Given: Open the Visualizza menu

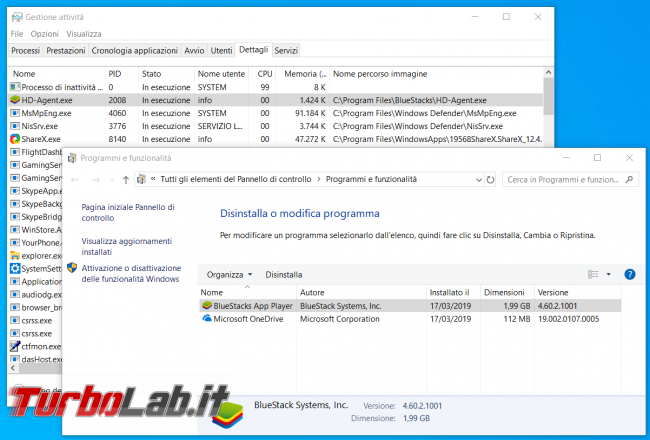Looking at the screenshot, I should tap(84, 34).
